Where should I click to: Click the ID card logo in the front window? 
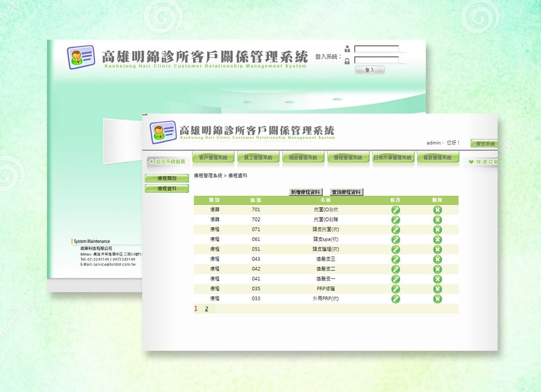pyautogui.click(x=163, y=132)
